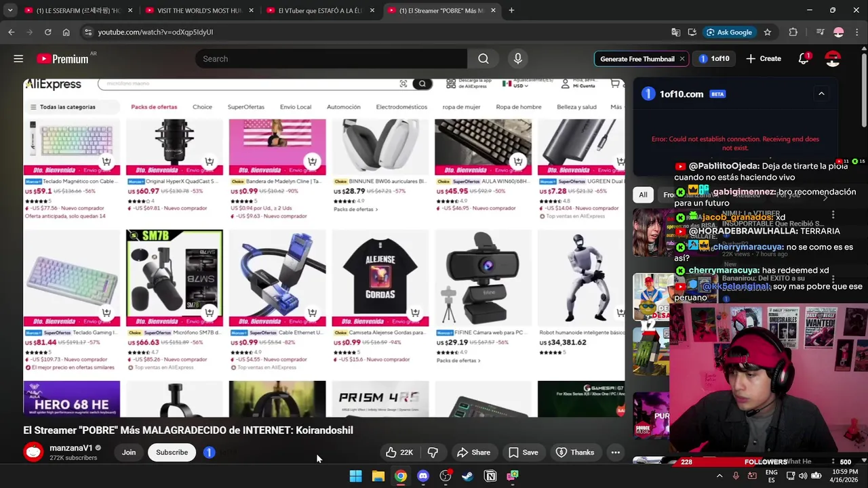Viewport: 868px width, 488px height.
Task: Open volume speaker in system tray
Action: pyautogui.click(x=803, y=476)
